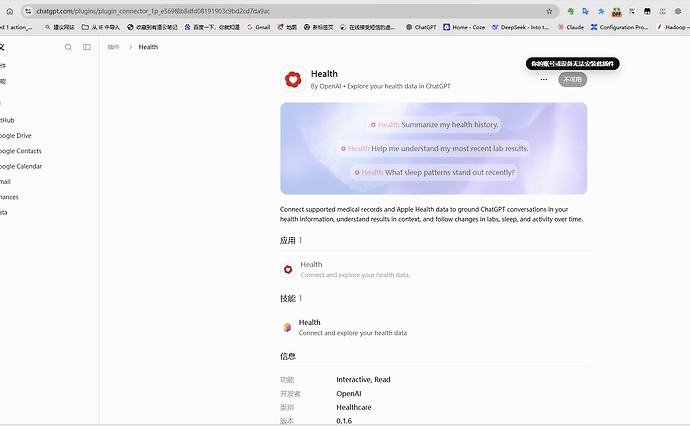690x426 pixels.
Task: Click the 技能 section heading
Action: (288, 298)
